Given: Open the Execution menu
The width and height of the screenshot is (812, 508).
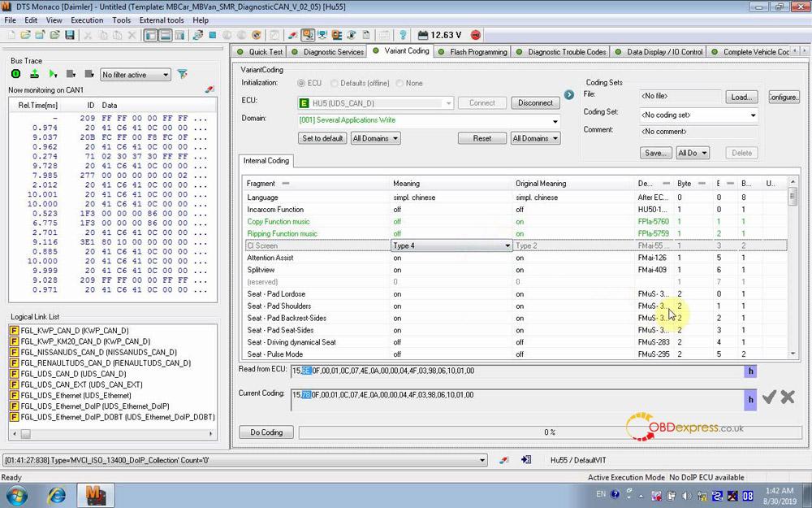Looking at the screenshot, I should click(87, 20).
